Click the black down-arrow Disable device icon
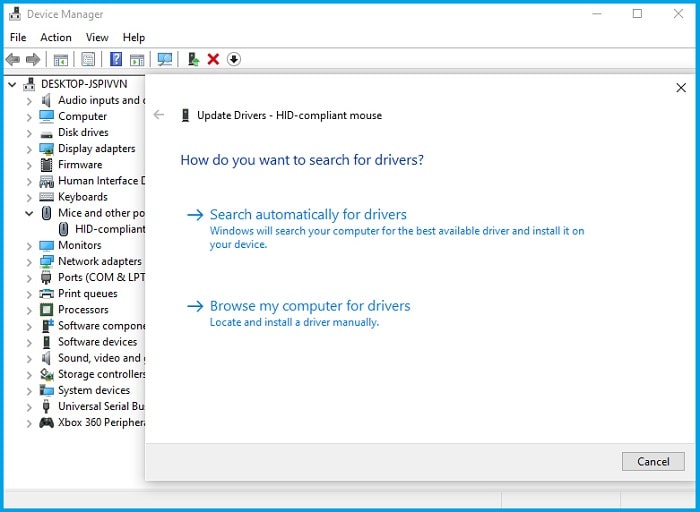This screenshot has width=700, height=512. point(234,59)
